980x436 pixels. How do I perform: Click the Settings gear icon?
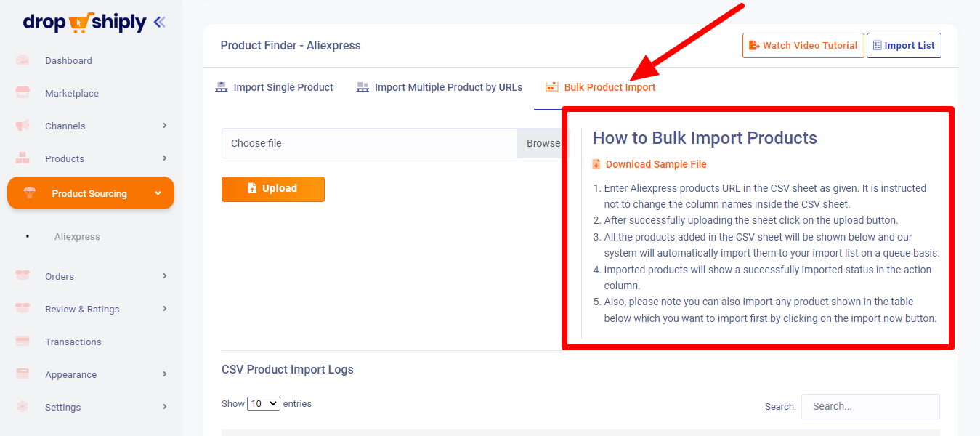click(23, 407)
